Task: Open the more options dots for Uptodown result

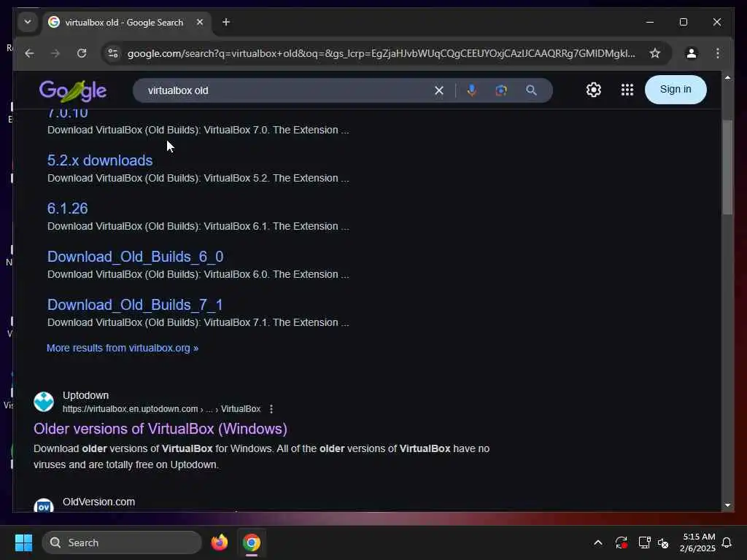Action: [x=271, y=409]
